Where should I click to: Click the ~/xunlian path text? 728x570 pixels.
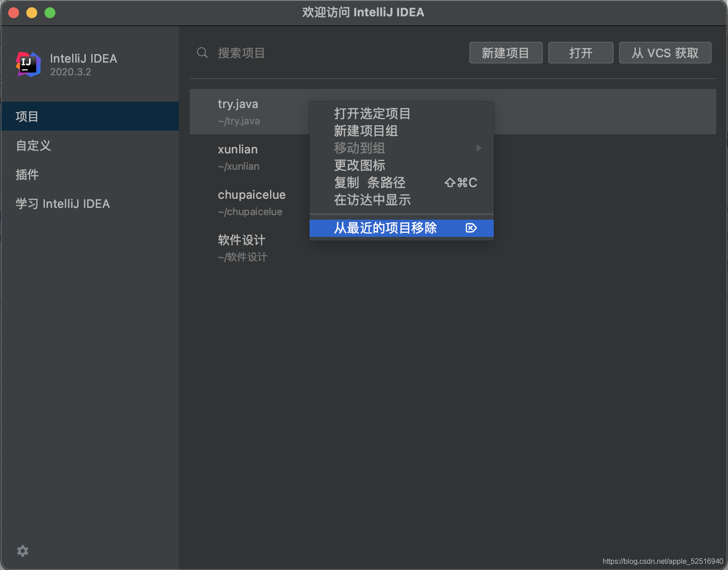[239, 167]
